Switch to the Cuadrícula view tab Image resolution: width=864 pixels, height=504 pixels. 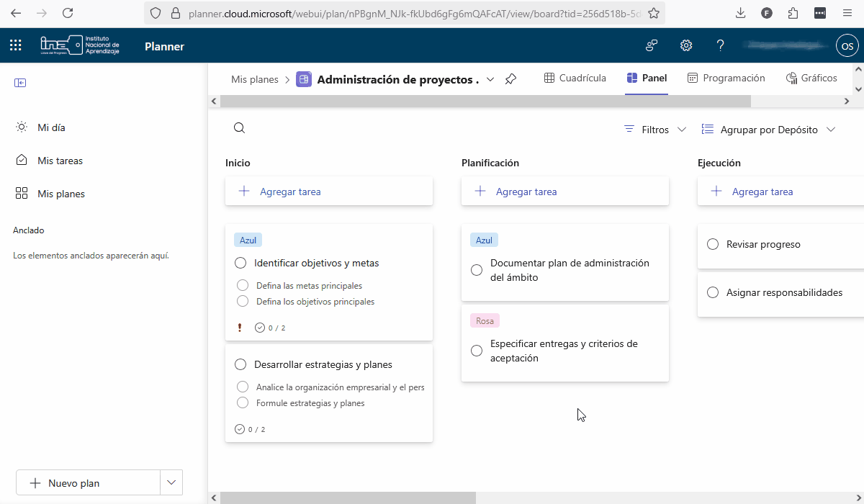(575, 78)
